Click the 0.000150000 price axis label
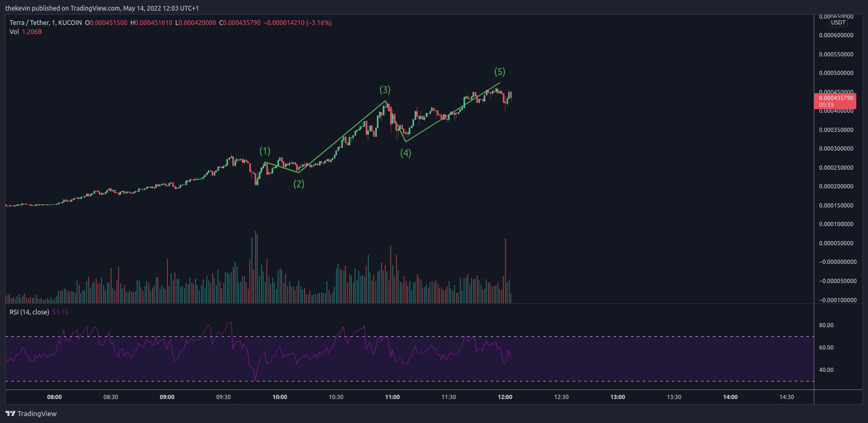Viewport: 868px width, 423px height. click(x=836, y=205)
